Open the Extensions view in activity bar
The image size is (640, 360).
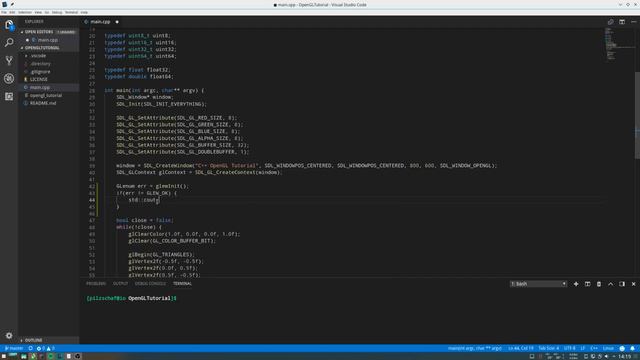(9, 96)
